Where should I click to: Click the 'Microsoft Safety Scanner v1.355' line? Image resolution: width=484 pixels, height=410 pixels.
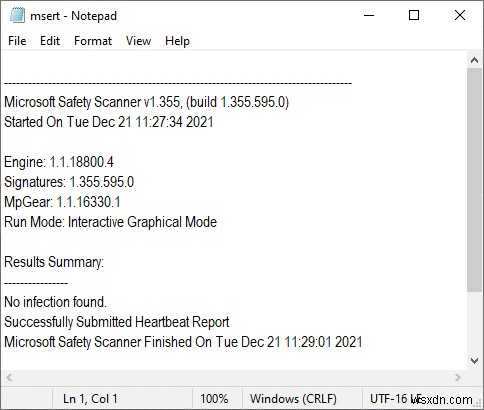pos(146,102)
